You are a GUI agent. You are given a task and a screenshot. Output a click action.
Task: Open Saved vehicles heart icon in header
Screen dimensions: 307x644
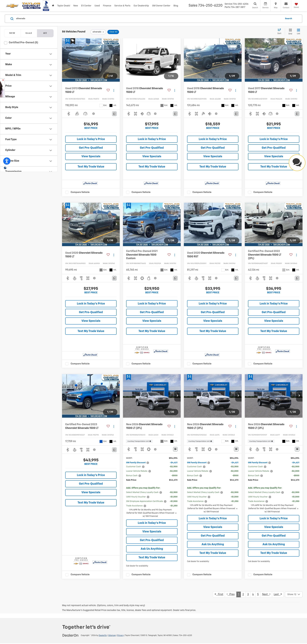click(x=296, y=4)
